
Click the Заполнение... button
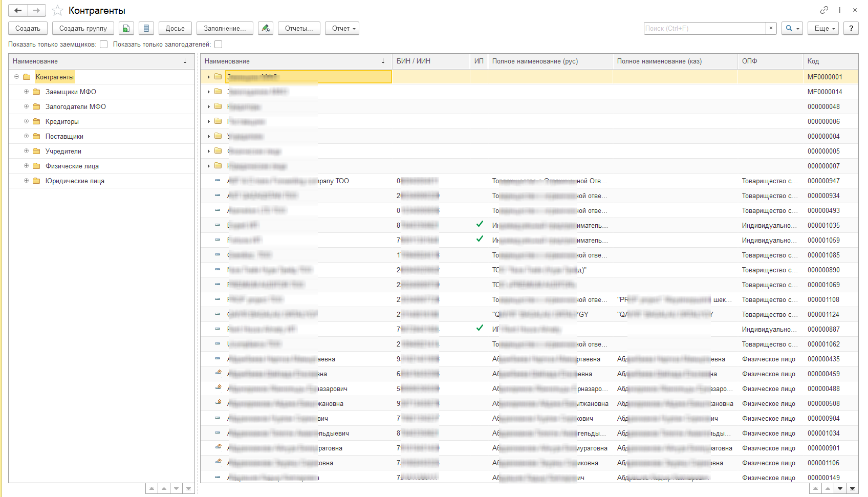(225, 28)
